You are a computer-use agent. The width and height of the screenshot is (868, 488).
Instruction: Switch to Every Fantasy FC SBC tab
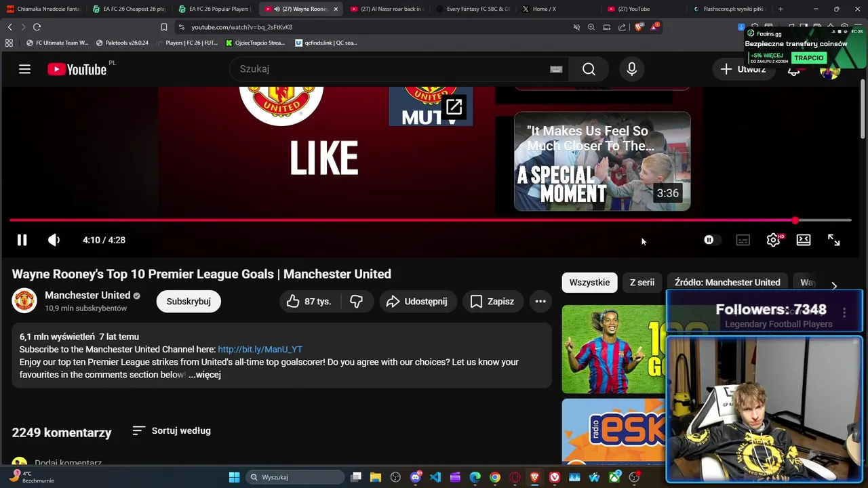click(473, 9)
